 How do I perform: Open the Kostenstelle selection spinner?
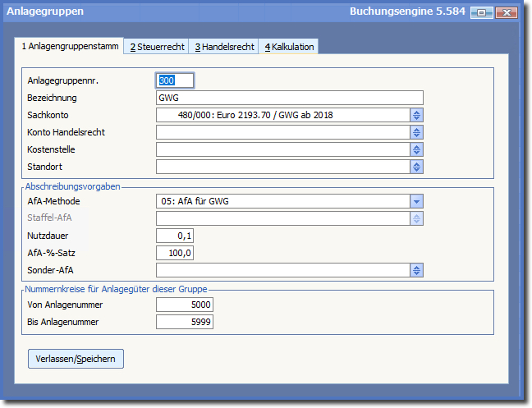[416, 149]
